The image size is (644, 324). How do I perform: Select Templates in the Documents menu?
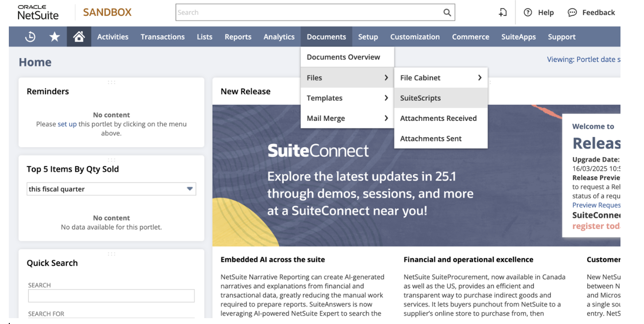tap(347, 98)
